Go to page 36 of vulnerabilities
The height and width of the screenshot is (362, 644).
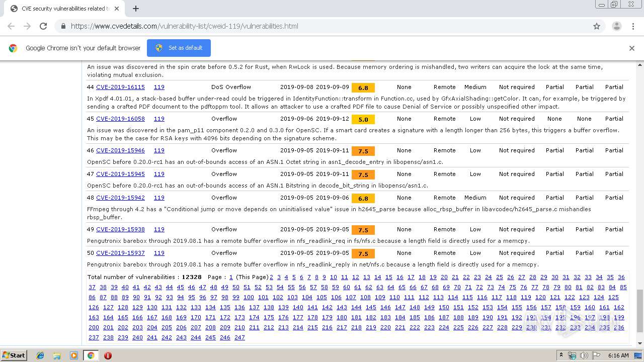click(x=621, y=277)
